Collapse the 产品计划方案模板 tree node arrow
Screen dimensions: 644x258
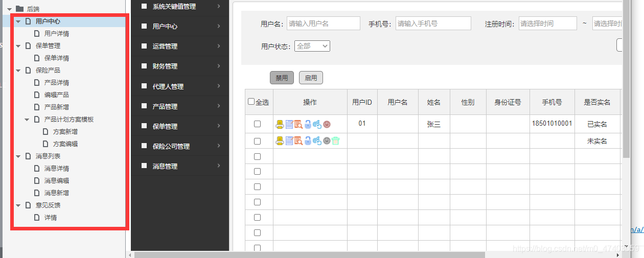(27, 120)
